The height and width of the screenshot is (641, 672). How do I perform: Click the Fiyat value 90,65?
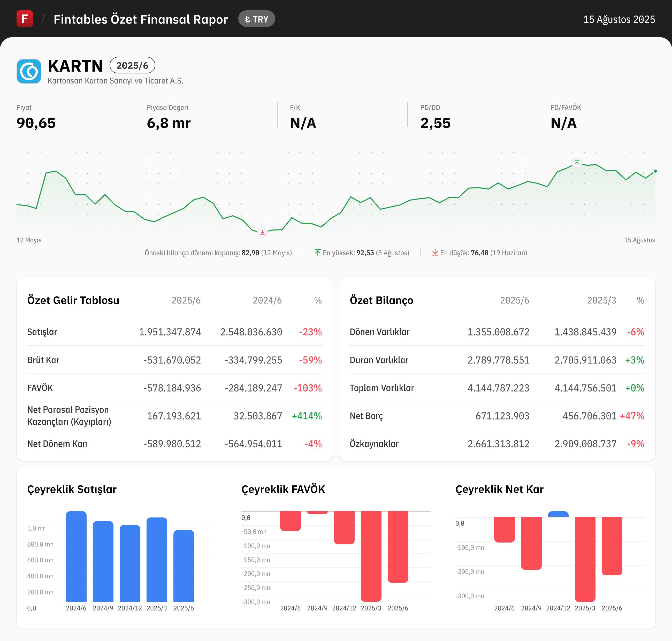(x=36, y=123)
